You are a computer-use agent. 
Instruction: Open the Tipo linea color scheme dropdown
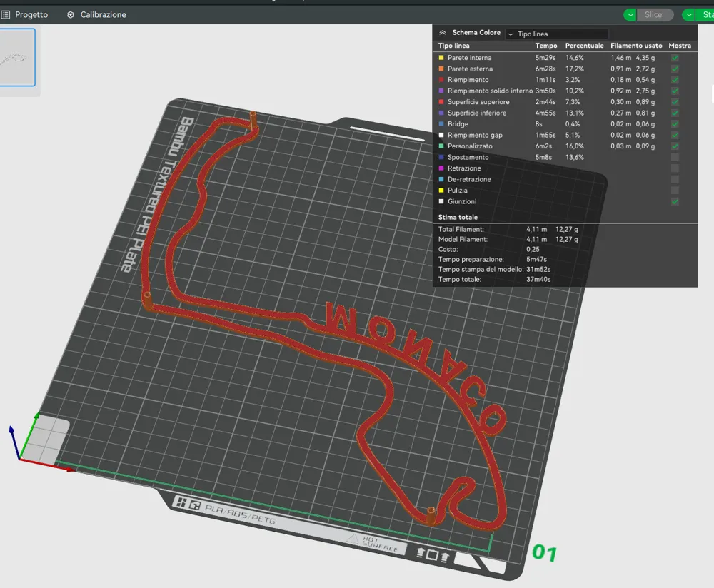[x=556, y=34]
